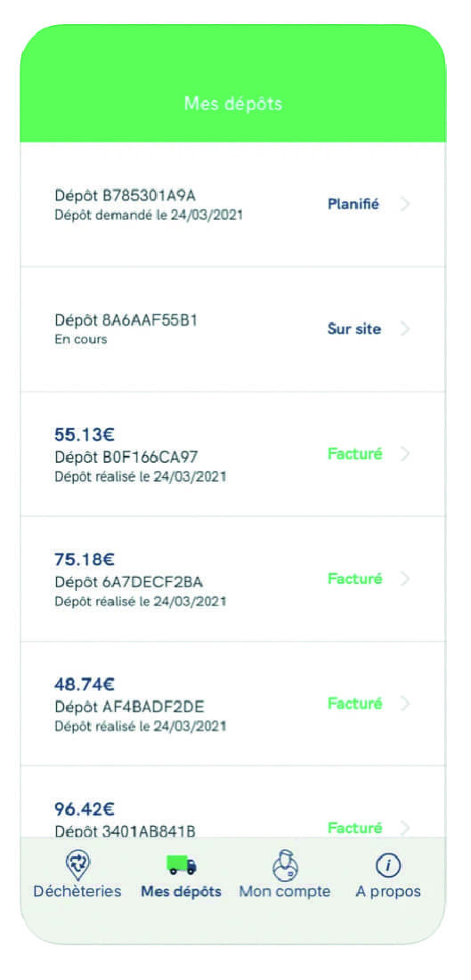The image size is (471, 980).
Task: Open Dépôt 8A6AAF55B1 en cours entry
Action: click(232, 329)
